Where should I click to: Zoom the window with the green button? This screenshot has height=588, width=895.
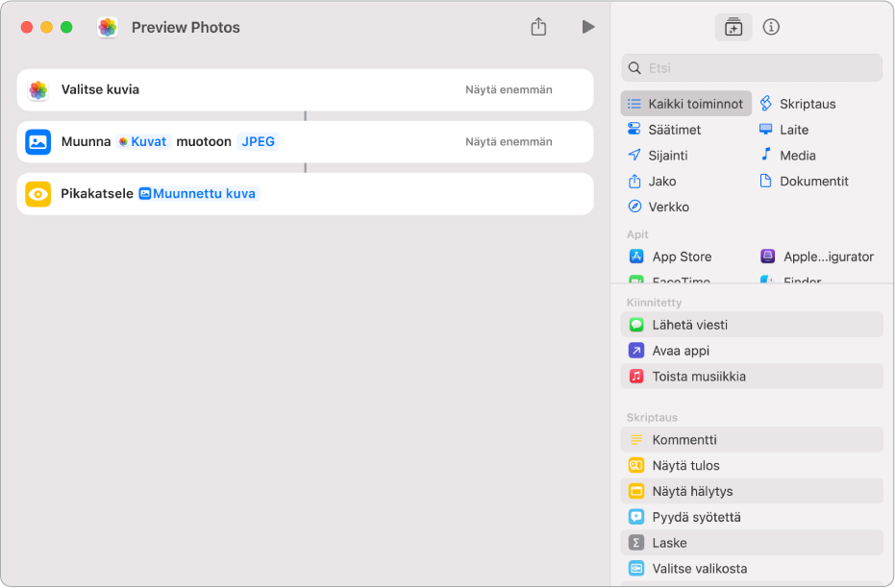[66, 27]
